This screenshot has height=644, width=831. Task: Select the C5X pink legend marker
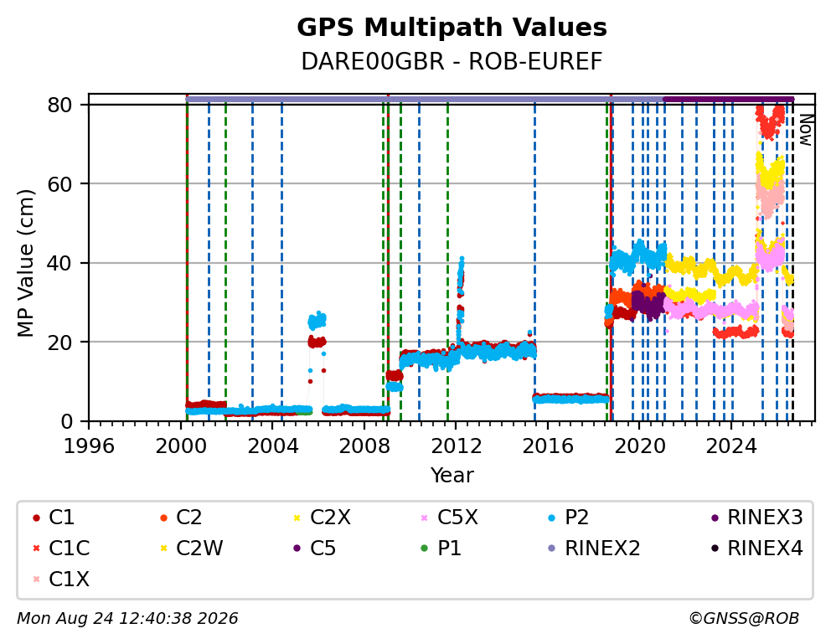coord(424,518)
